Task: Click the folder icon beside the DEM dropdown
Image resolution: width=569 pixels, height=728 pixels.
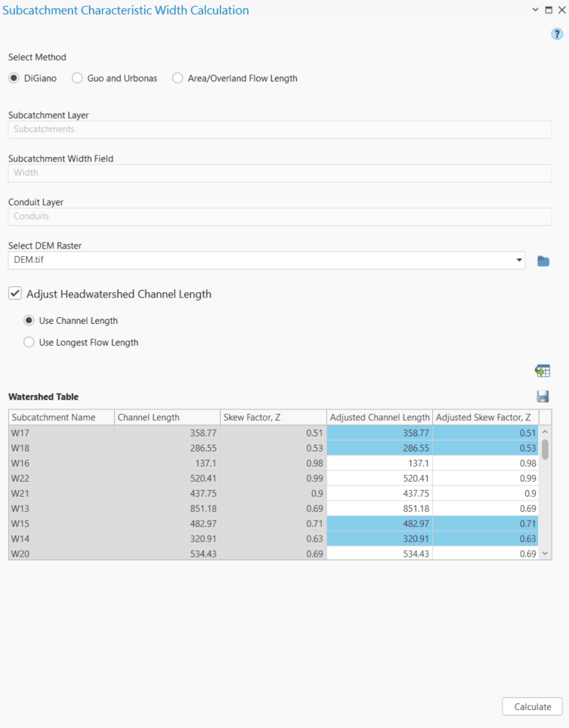Action: (x=543, y=260)
